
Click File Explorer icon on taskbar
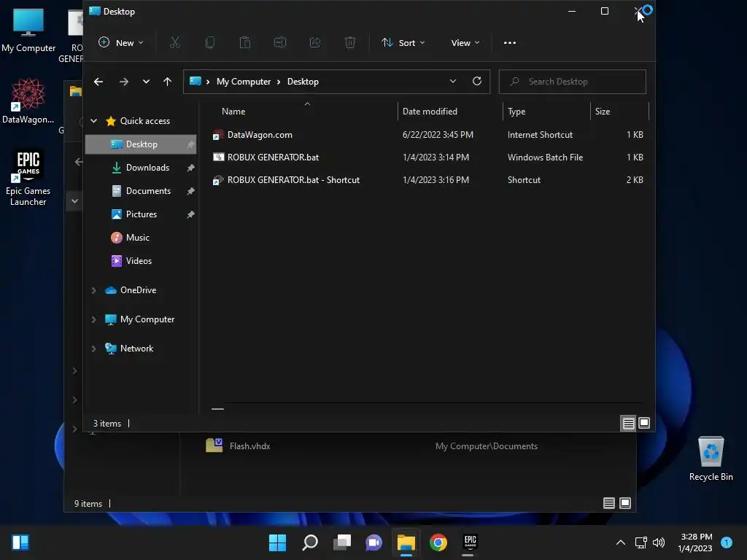click(406, 542)
